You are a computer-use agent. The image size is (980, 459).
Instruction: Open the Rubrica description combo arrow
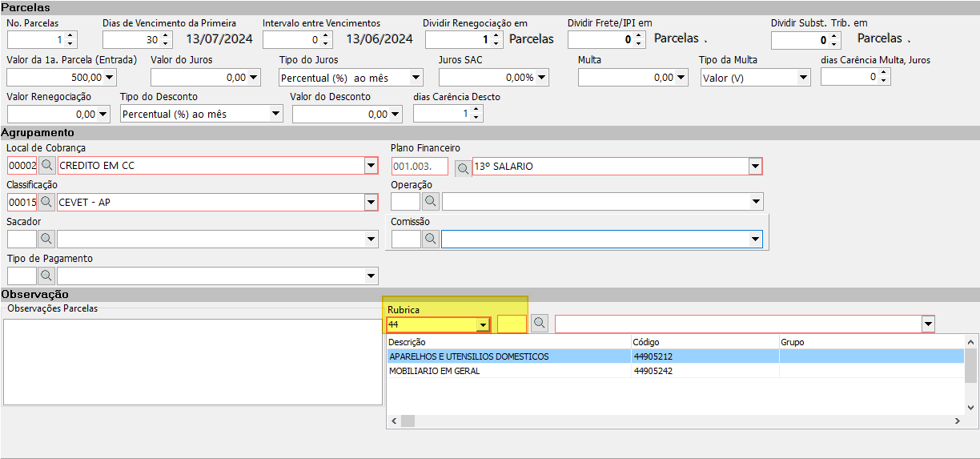928,324
